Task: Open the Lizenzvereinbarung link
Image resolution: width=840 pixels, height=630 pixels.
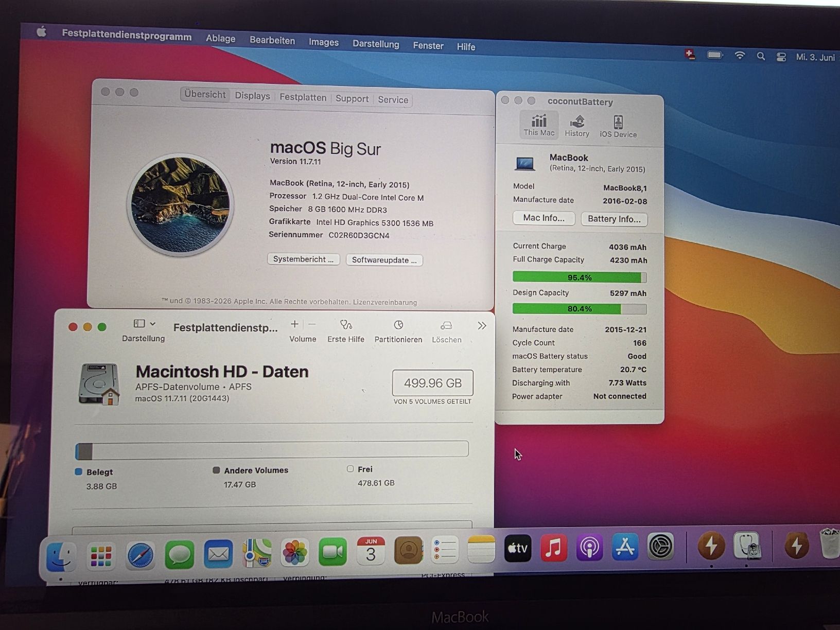Action: pos(385,302)
